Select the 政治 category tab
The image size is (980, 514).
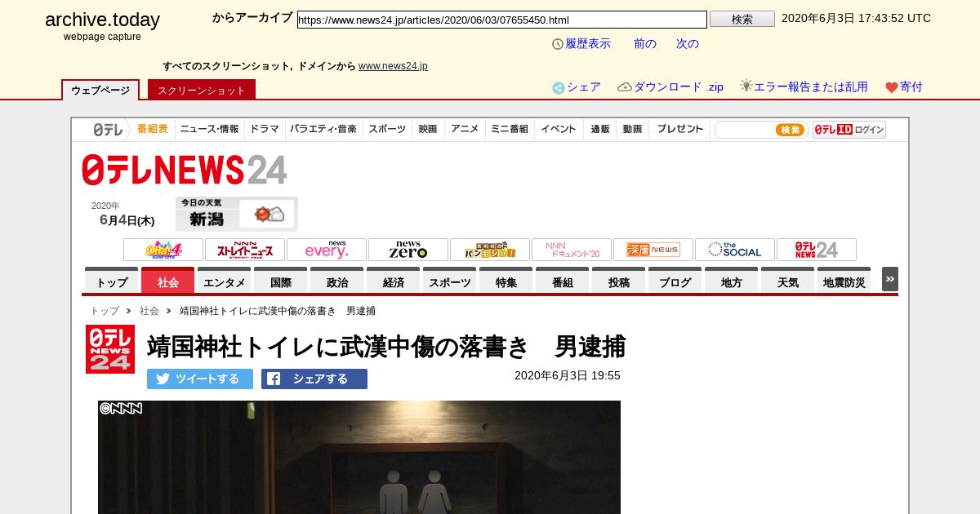[x=337, y=281]
